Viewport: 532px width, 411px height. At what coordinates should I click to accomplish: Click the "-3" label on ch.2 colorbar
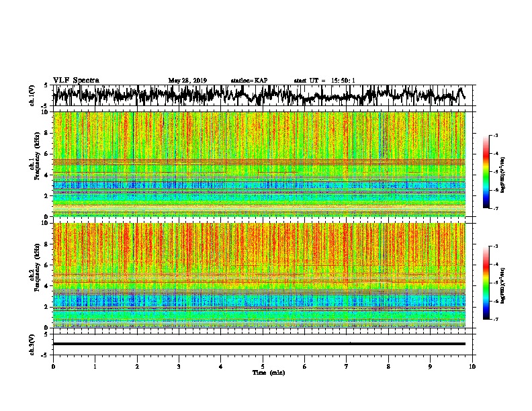coord(495,246)
